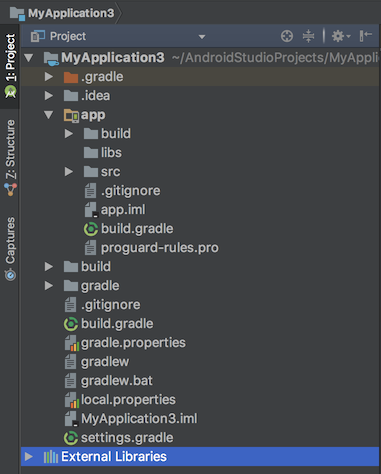Viewport: 381px width, 474px height.
Task: Click the External Libraries bars icon
Action: tap(51, 457)
